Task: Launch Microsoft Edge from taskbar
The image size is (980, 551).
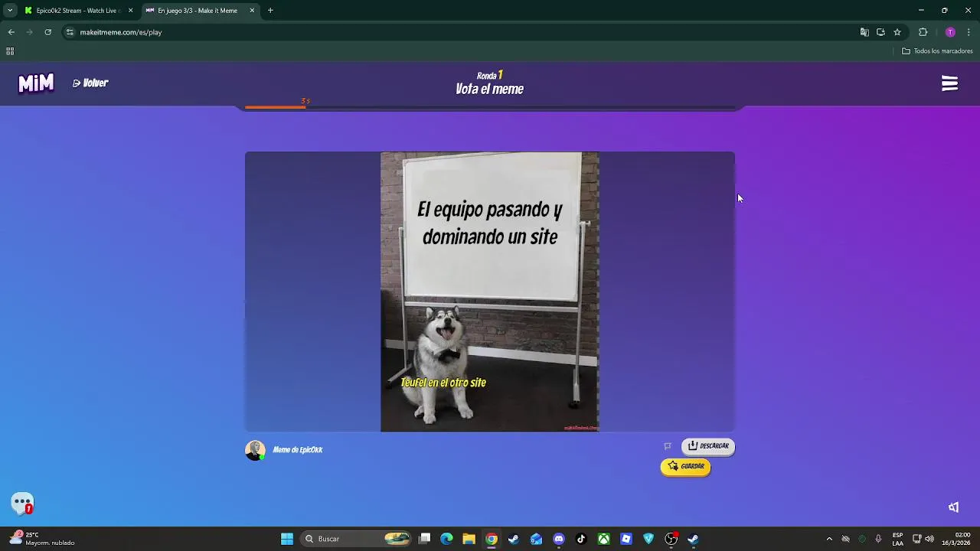Action: 447,539
